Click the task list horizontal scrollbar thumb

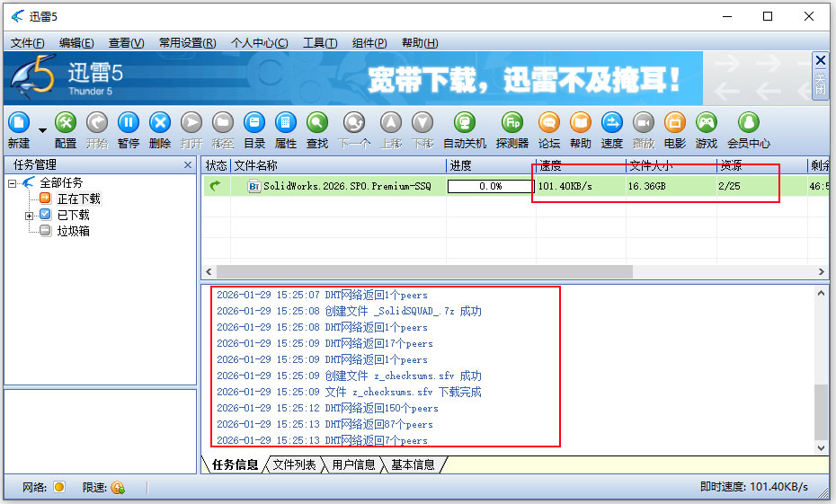coord(424,271)
